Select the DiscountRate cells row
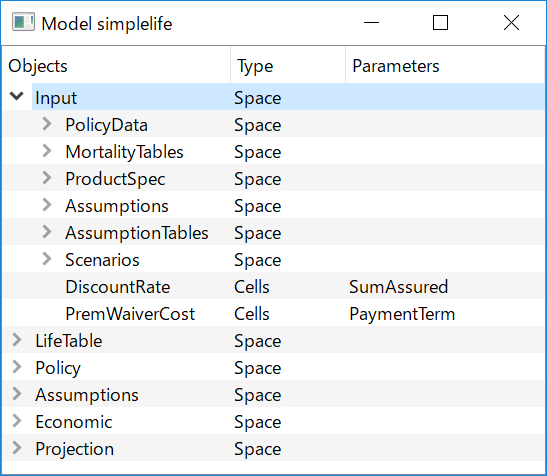This screenshot has width=547, height=476. [x=274, y=287]
